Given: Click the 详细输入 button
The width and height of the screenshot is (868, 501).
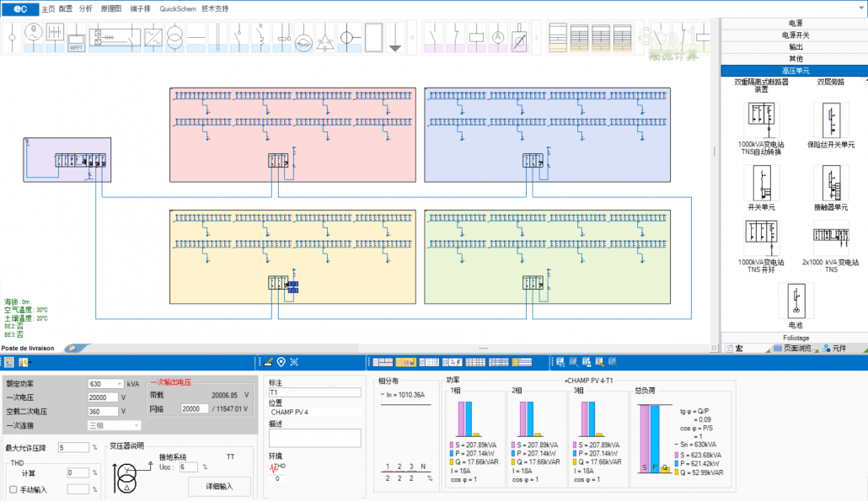Looking at the screenshot, I should coord(218,486).
